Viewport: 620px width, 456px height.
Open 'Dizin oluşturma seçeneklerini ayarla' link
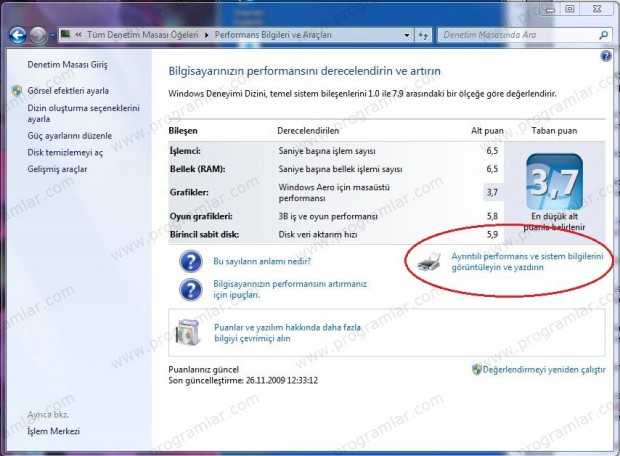(x=83, y=114)
